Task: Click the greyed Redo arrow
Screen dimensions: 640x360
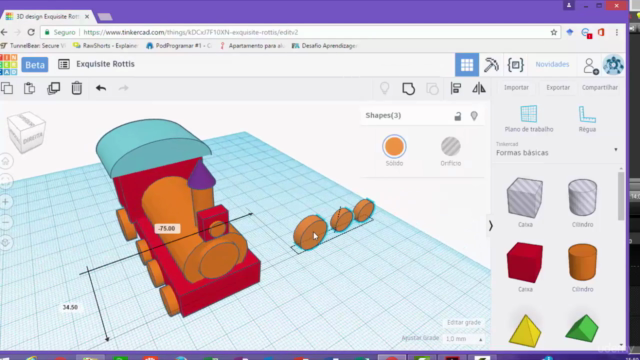Action: (x=123, y=88)
